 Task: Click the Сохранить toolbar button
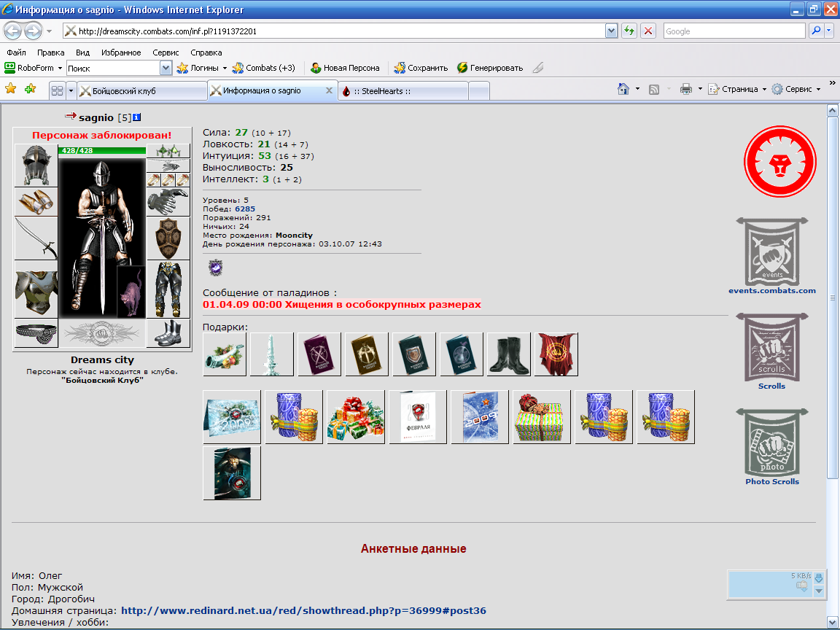421,68
